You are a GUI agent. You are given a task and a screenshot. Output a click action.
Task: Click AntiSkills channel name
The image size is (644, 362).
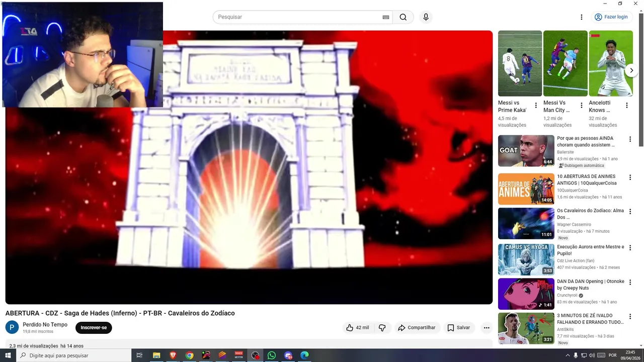tap(566, 330)
